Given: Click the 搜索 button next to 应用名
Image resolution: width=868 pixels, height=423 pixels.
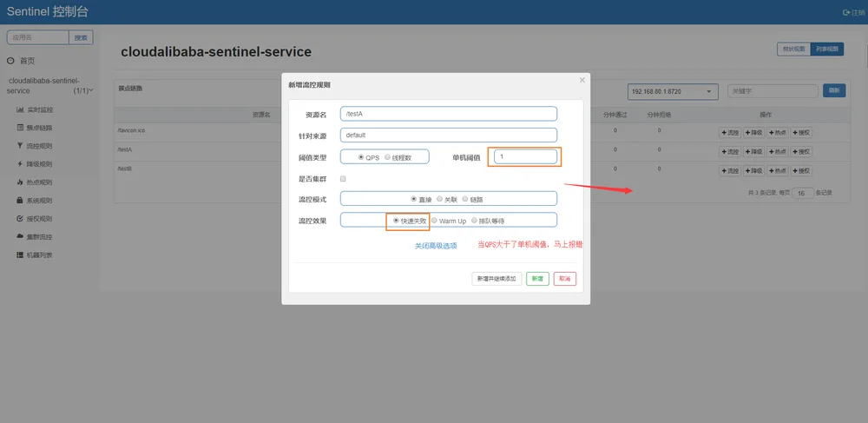Looking at the screenshot, I should click(x=81, y=37).
